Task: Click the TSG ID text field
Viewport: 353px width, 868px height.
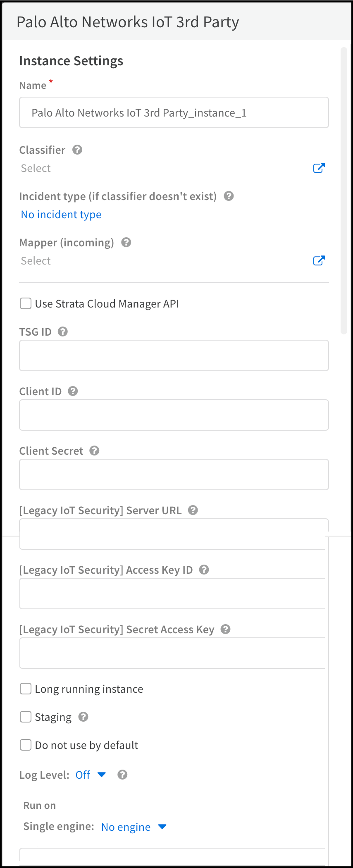Action: click(x=174, y=355)
